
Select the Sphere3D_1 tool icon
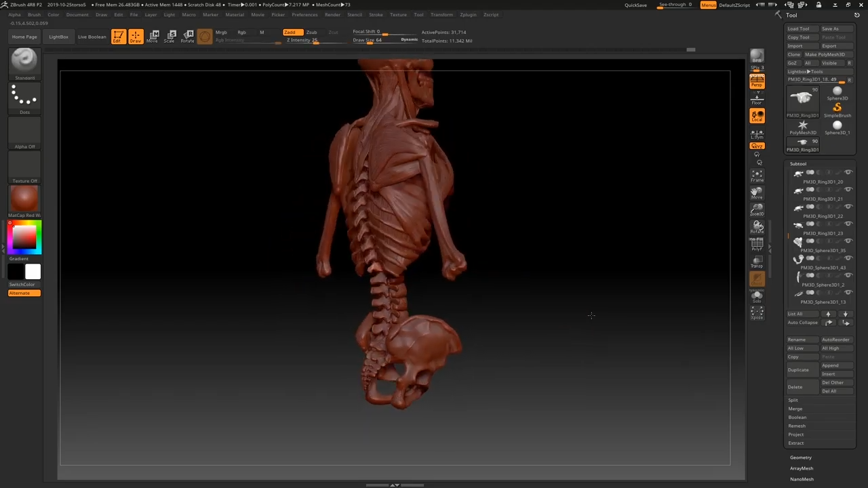click(x=837, y=127)
